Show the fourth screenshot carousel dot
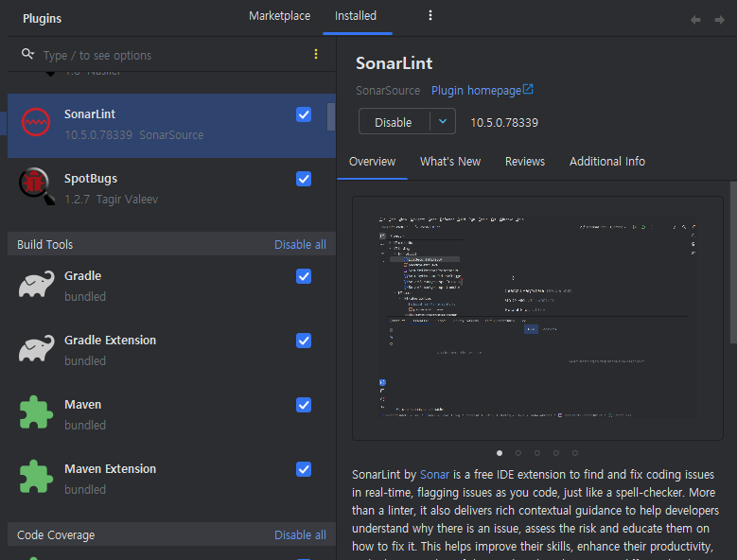This screenshot has width=737, height=560. click(x=556, y=453)
